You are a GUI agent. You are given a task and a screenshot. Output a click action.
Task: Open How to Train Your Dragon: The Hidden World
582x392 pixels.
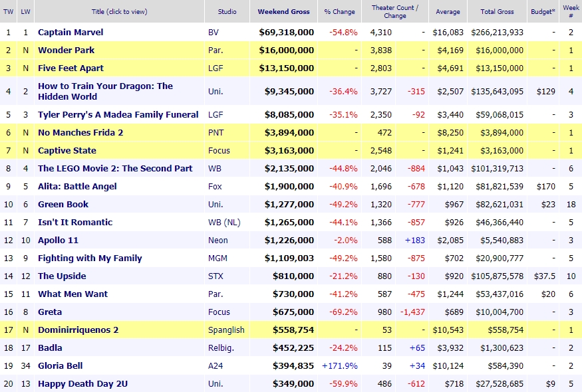tap(105, 91)
